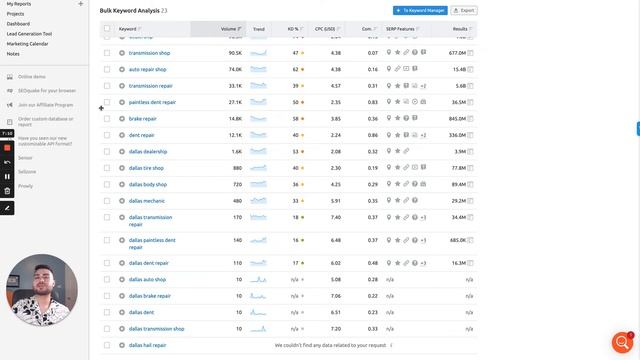Check the box for 'dallas auto shop'
640x360 pixels.
coord(107,280)
